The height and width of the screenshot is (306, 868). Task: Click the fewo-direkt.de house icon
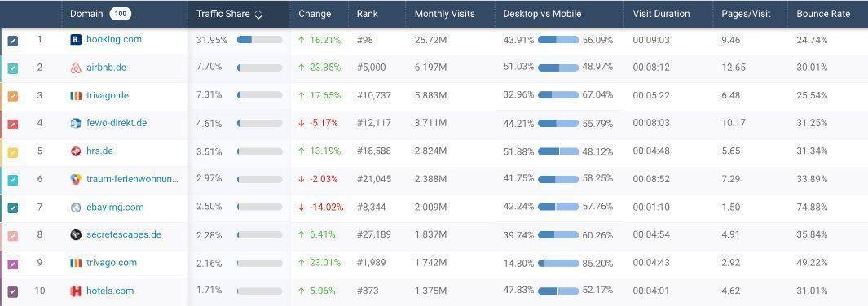[x=76, y=123]
